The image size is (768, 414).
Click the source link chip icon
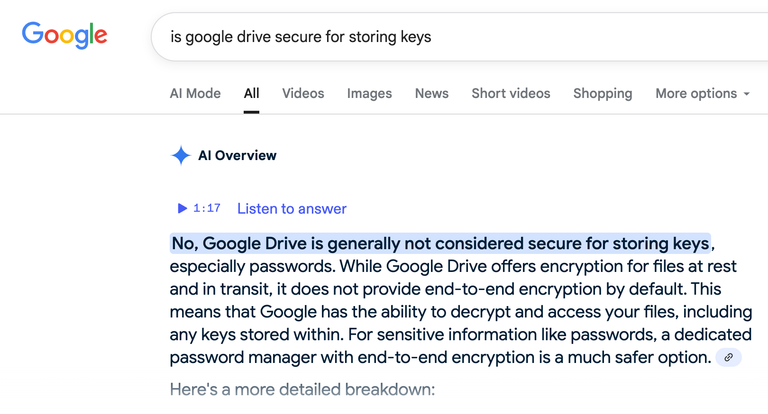[x=728, y=357]
